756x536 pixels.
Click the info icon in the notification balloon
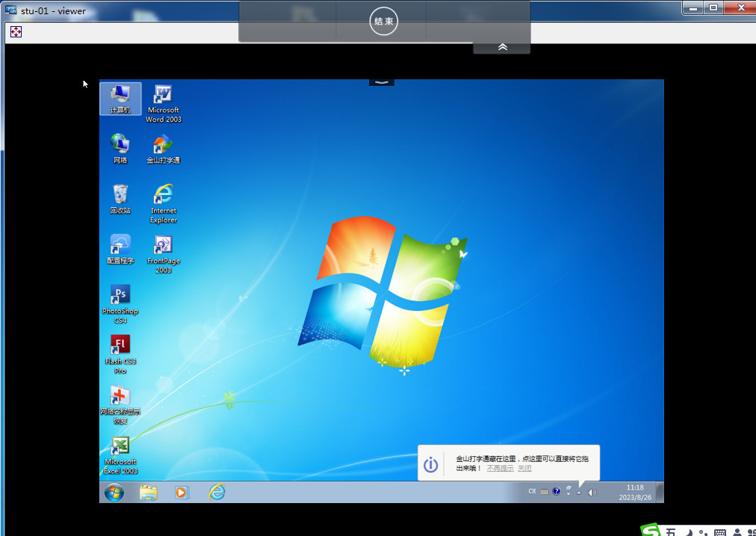[x=430, y=464]
